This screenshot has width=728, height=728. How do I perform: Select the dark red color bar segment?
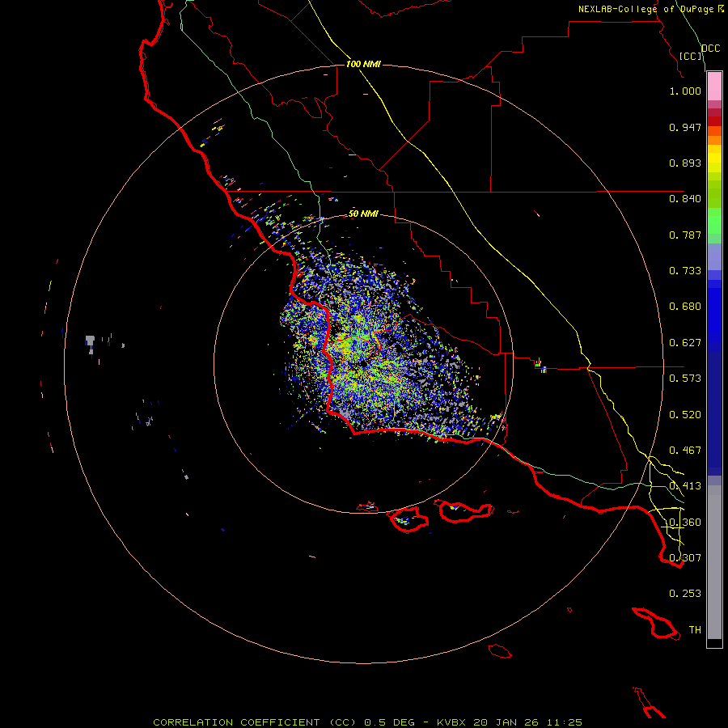click(714, 121)
